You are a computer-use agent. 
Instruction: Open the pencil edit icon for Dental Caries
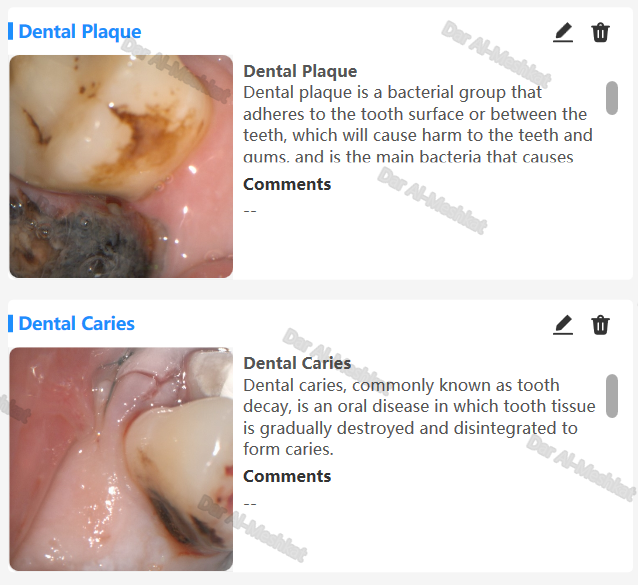[x=563, y=325]
